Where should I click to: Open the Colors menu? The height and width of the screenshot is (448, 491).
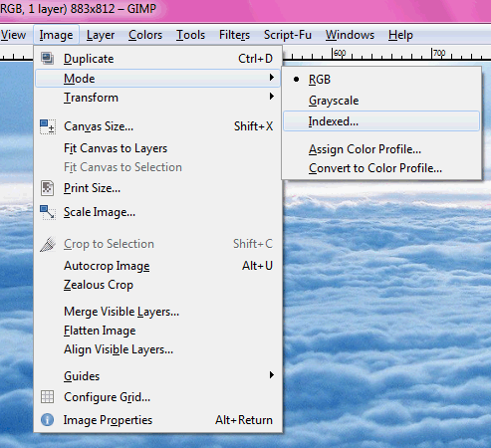(145, 35)
